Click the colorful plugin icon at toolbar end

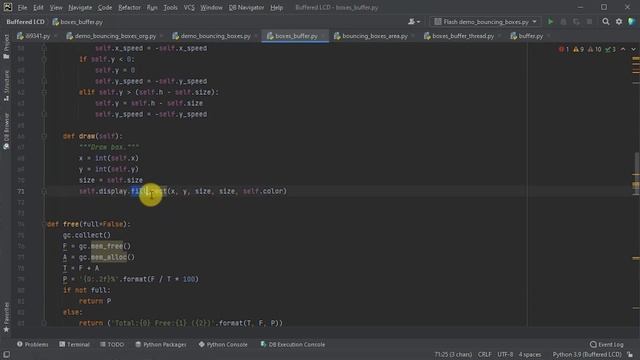631,22
